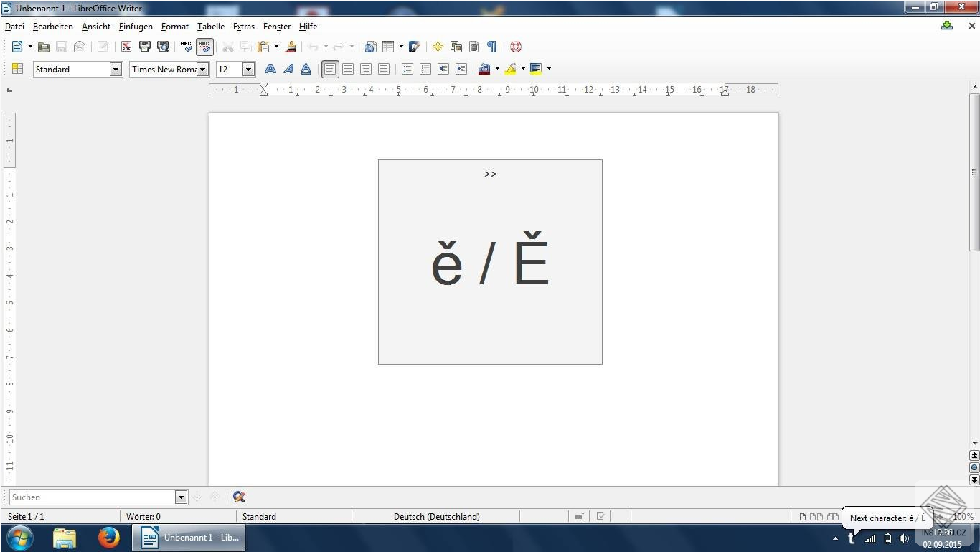Run the spelling and grammar check
980x552 pixels.
(187, 47)
